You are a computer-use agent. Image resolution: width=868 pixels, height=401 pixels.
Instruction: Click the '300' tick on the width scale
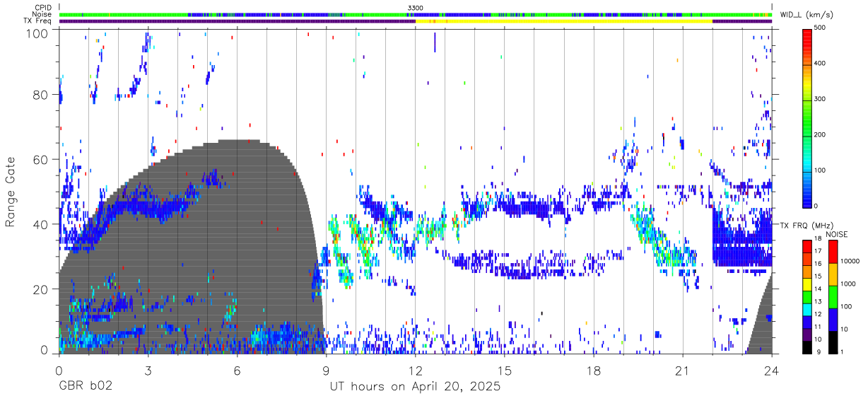tap(821, 99)
